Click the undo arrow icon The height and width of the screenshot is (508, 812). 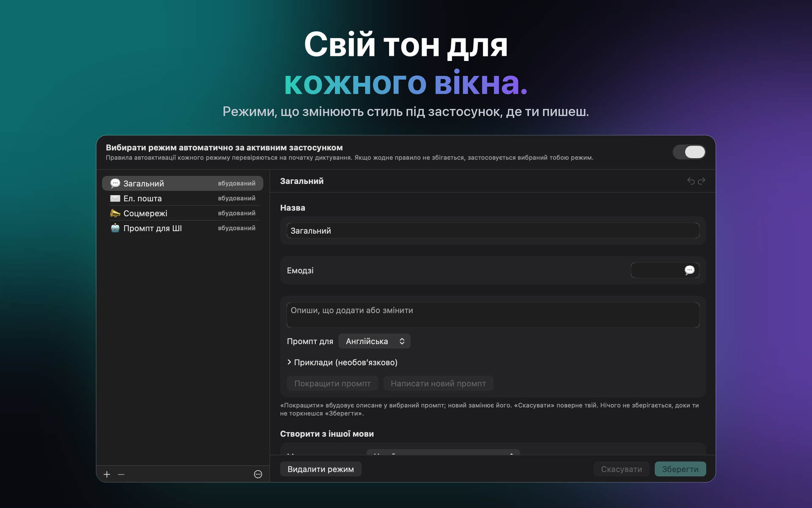click(x=691, y=181)
